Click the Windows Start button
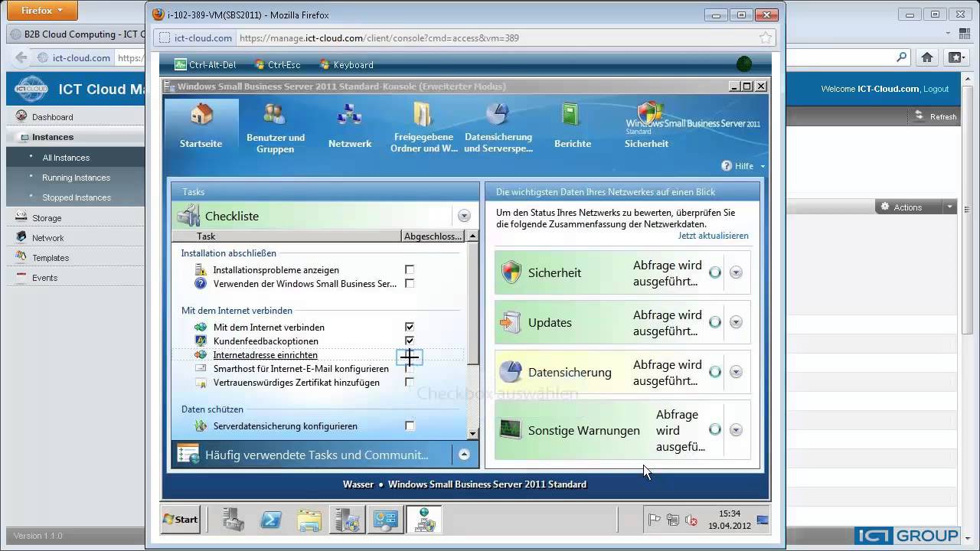Viewport: 980px width, 551px height. [180, 519]
